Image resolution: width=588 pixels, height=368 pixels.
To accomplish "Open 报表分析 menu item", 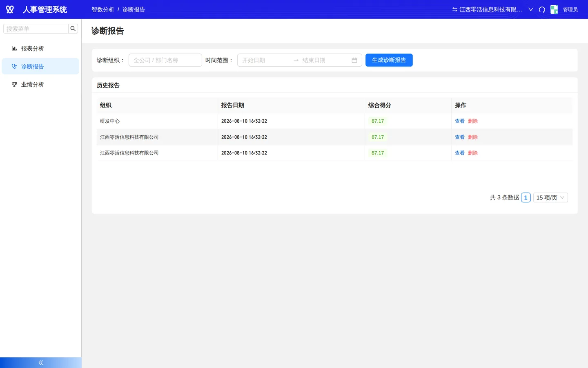I will tap(40, 48).
